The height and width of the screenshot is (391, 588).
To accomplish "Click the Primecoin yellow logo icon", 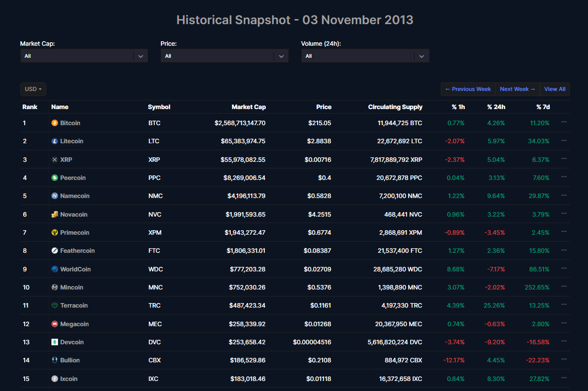I will click(55, 233).
